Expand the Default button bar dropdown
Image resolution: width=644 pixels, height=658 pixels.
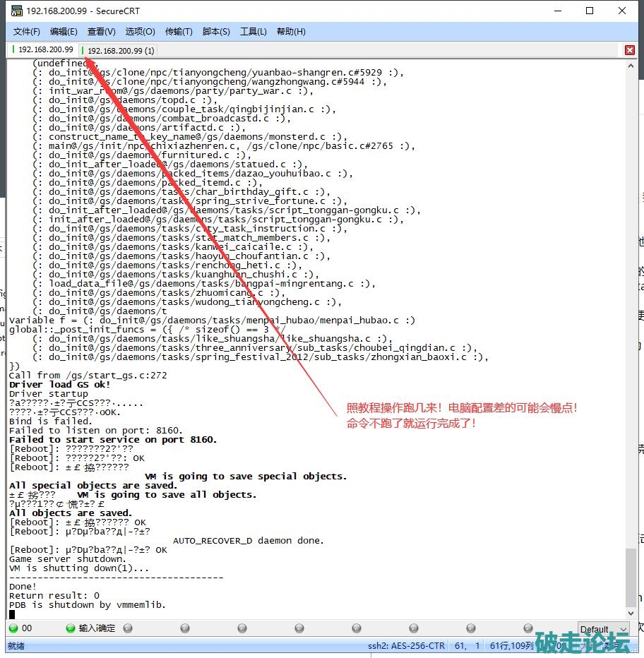[x=622, y=629]
